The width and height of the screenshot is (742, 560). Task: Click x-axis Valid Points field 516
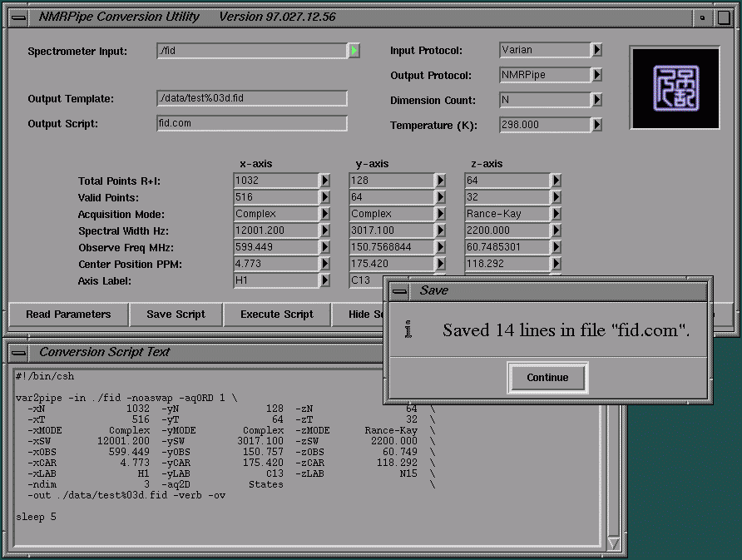(276, 197)
